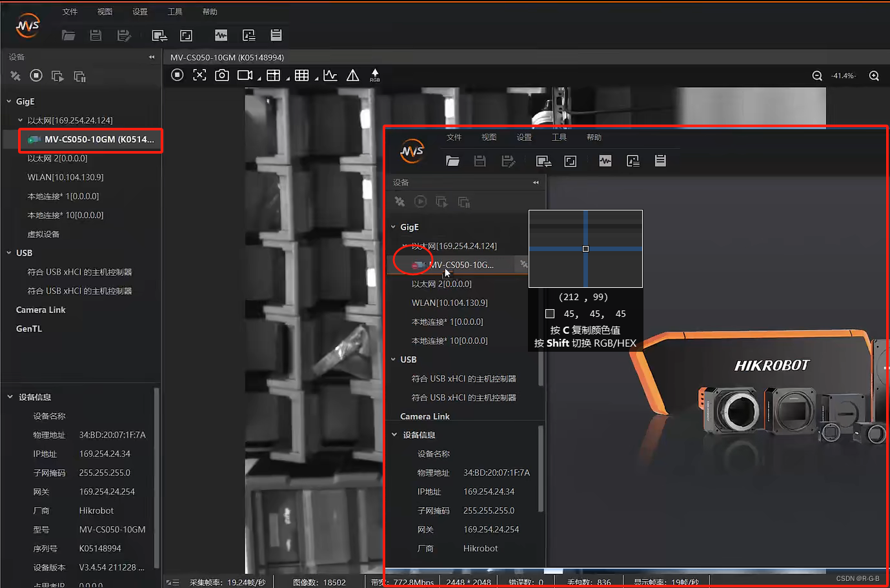Screen dimensions: 890x588
Task: Click the waveform icon in inset window toolbar
Action: point(605,161)
